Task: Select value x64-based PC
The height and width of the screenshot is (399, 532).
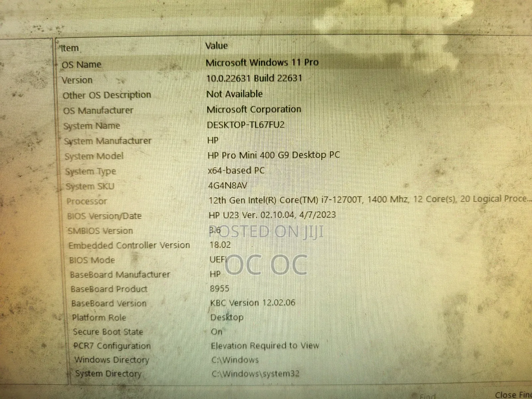Action: (236, 170)
